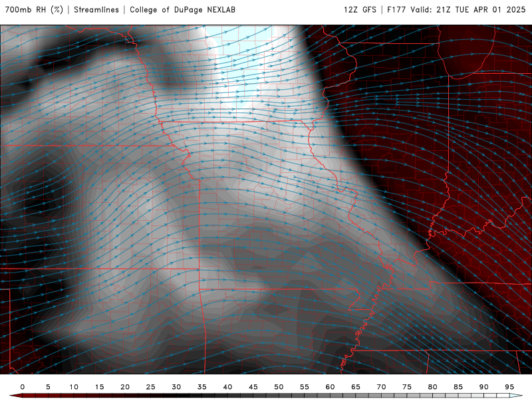The width and height of the screenshot is (532, 399).
Task: Click colorbar label '15'
Action: [99, 387]
